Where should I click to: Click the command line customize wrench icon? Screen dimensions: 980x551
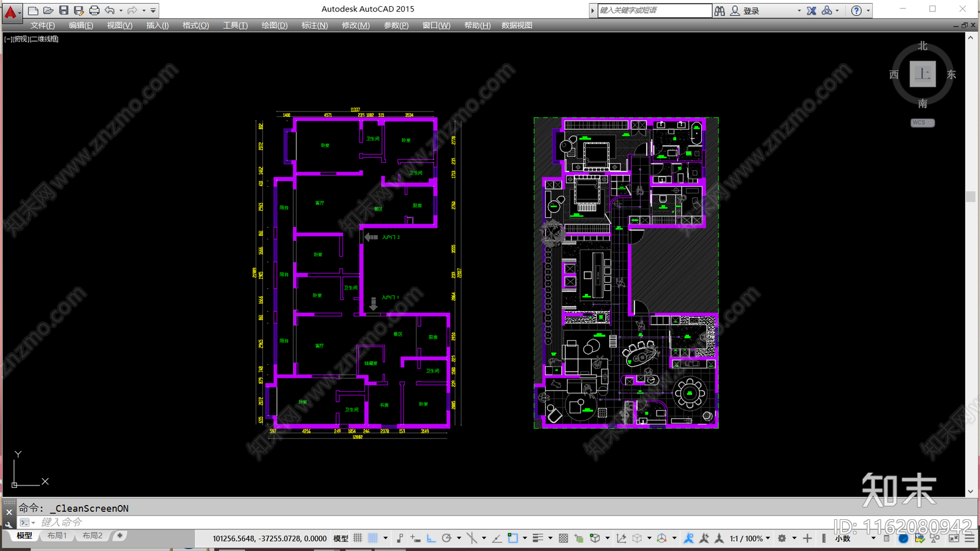tap(9, 524)
